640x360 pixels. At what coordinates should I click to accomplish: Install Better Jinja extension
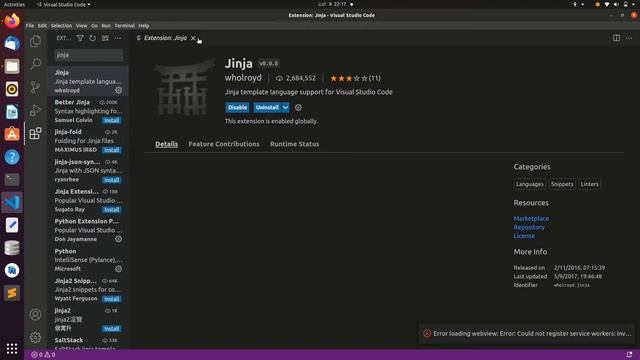coord(111,120)
